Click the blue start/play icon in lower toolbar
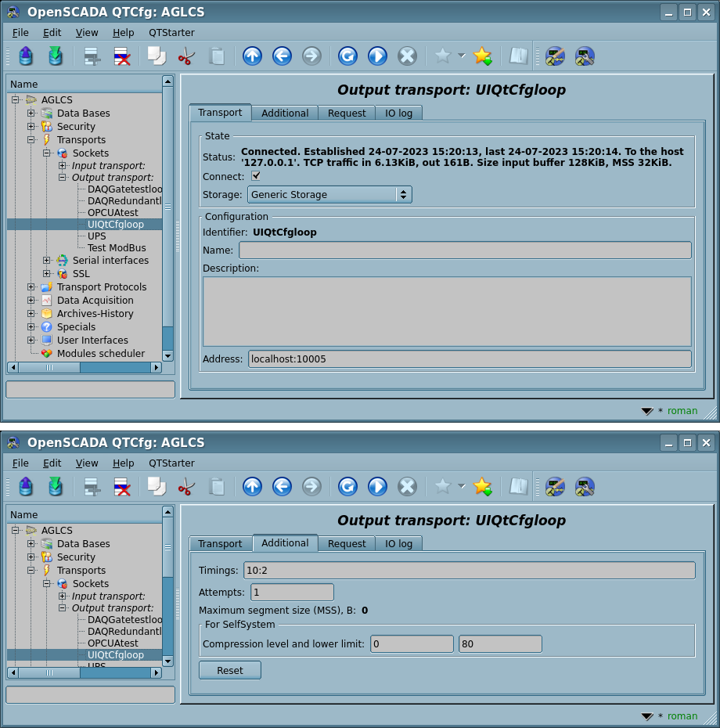 tap(377, 486)
